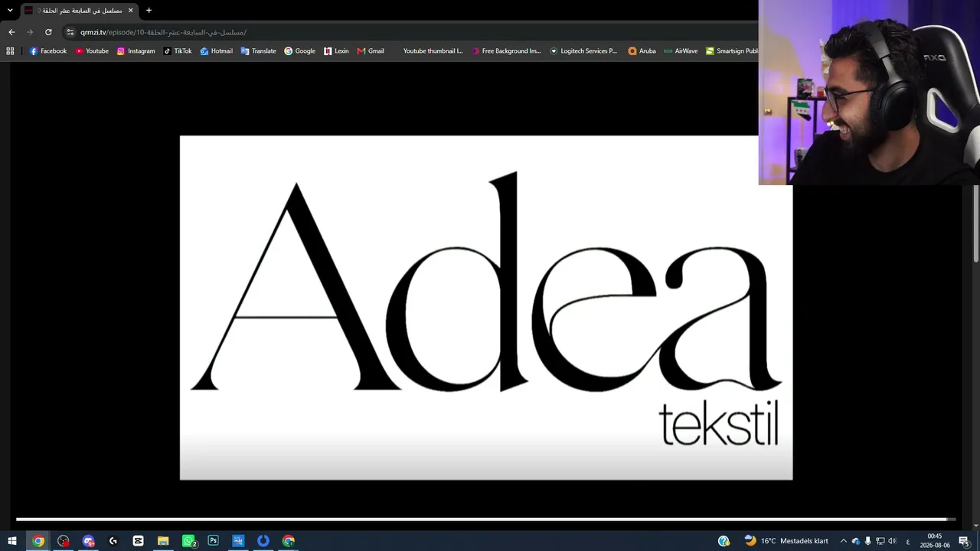Open the Free Background Images bookmark
Viewport: 980px width, 551px height.
(506, 51)
